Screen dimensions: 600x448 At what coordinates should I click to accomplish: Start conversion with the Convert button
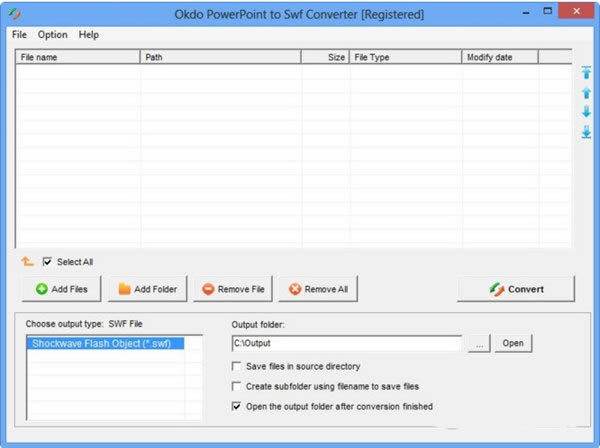(516, 289)
